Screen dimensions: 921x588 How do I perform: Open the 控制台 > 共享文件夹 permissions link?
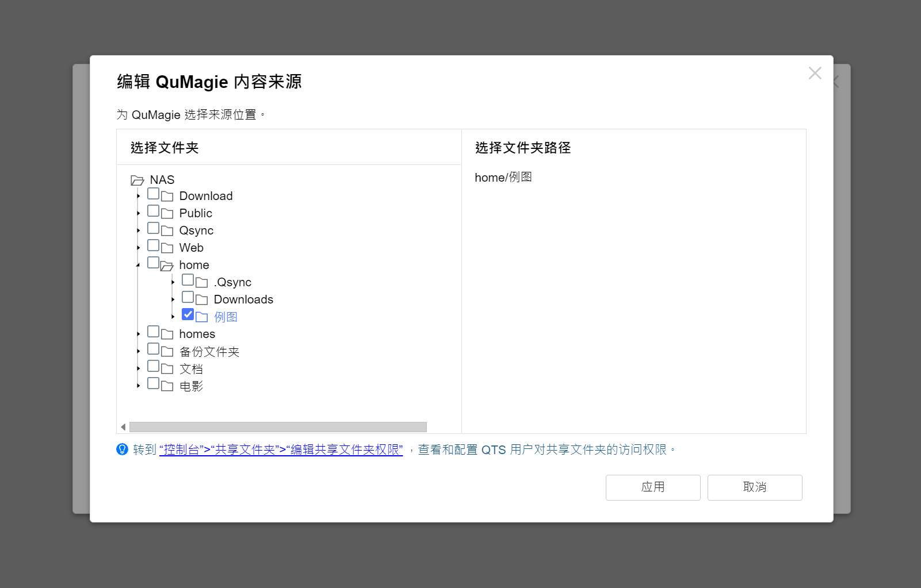pyautogui.click(x=281, y=449)
